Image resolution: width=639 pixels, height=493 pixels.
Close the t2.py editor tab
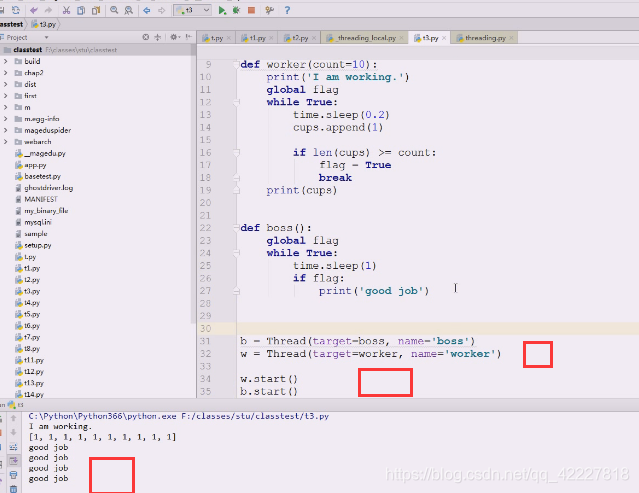[x=314, y=38]
